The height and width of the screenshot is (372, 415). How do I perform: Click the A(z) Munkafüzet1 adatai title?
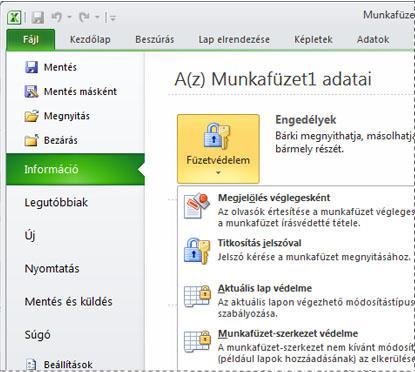273,80
